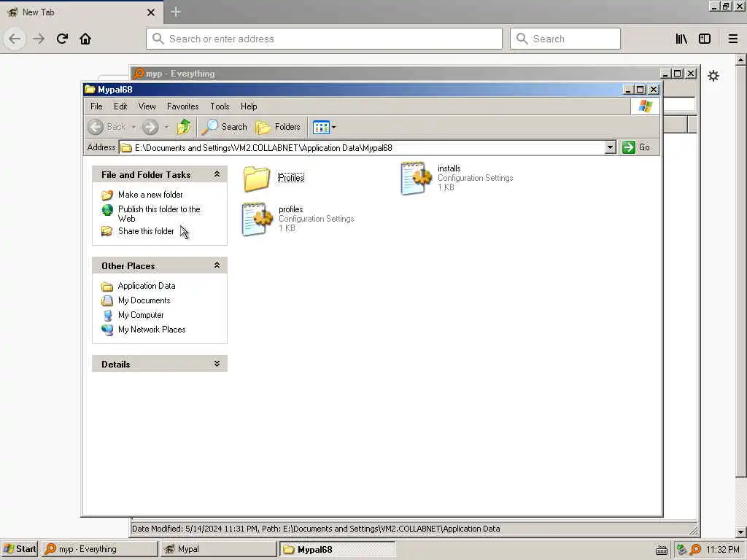
Task: Click the Explorer Forward arrow icon
Action: click(150, 127)
